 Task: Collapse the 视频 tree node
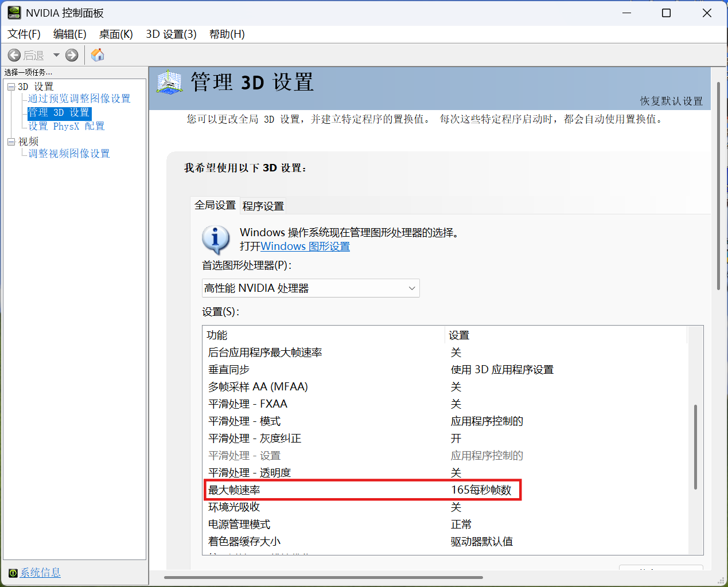[x=11, y=142]
